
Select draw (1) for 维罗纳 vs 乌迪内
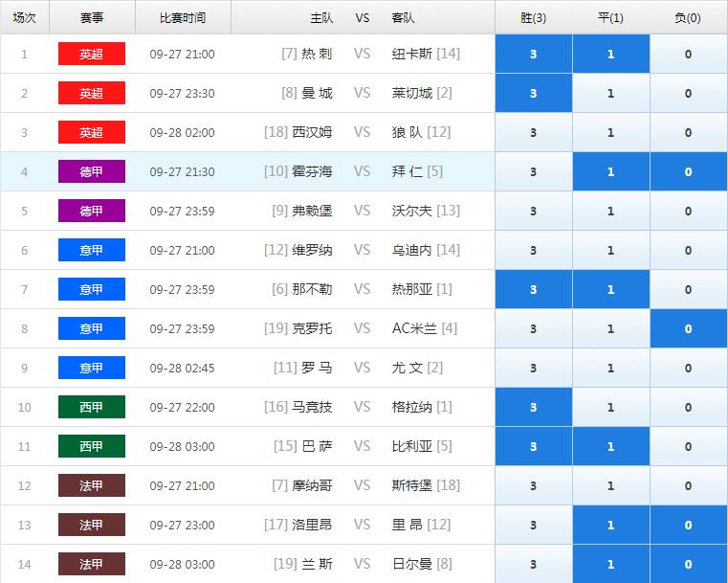coord(611,251)
